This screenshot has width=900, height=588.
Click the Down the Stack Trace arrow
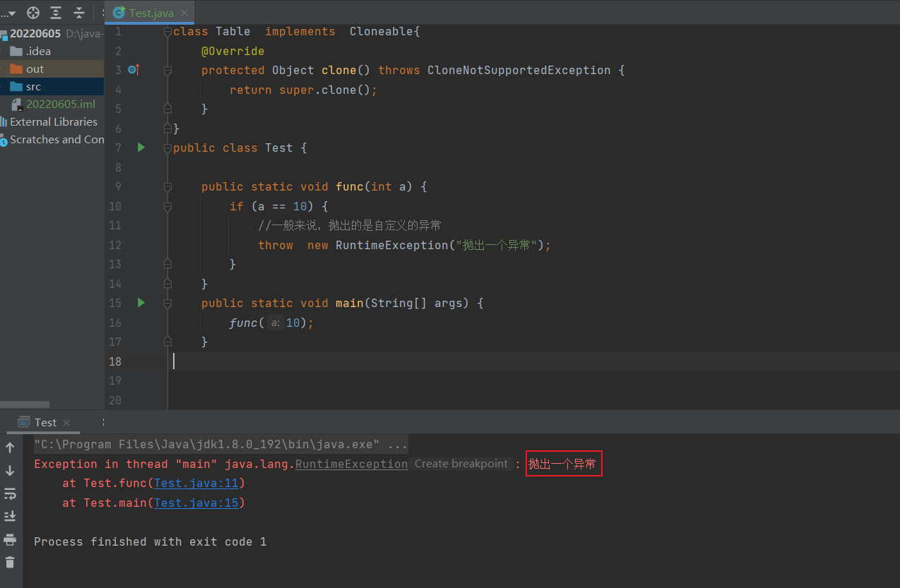[x=10, y=471]
